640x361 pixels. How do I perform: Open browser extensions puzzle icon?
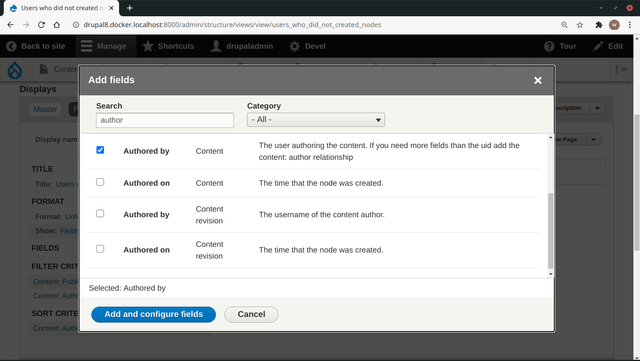598,25
